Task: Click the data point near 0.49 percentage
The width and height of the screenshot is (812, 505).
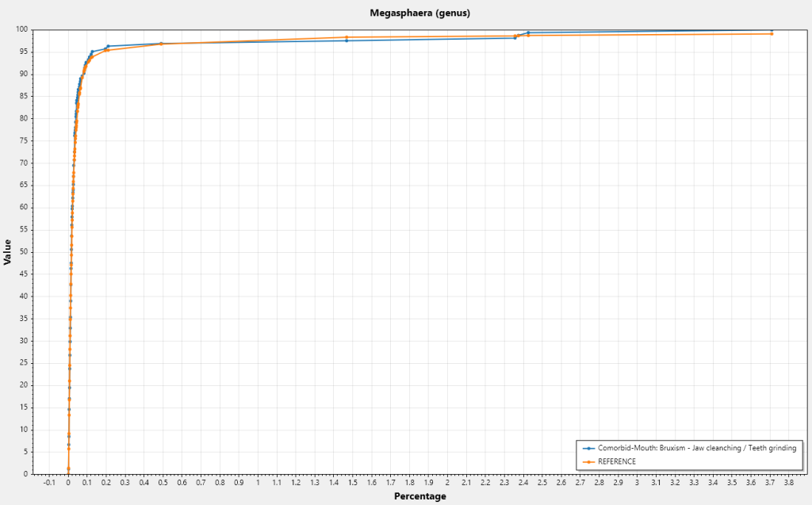Action: [161, 44]
